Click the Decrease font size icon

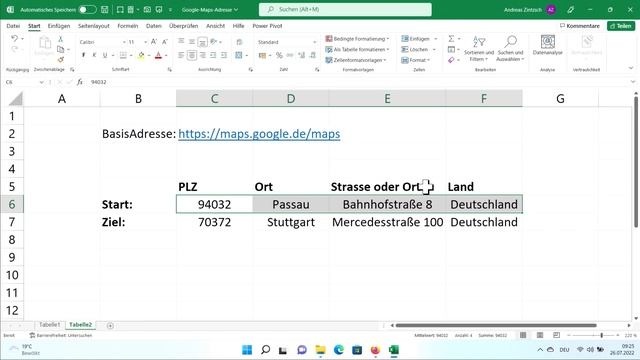tap(165, 42)
